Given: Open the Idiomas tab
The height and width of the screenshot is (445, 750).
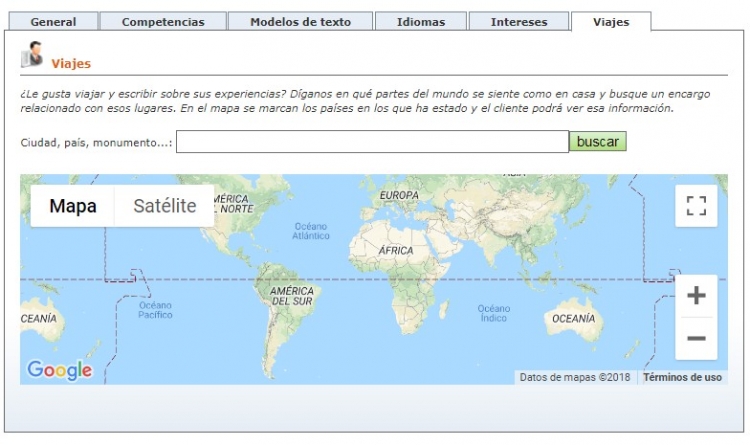Looking at the screenshot, I should click(x=420, y=22).
